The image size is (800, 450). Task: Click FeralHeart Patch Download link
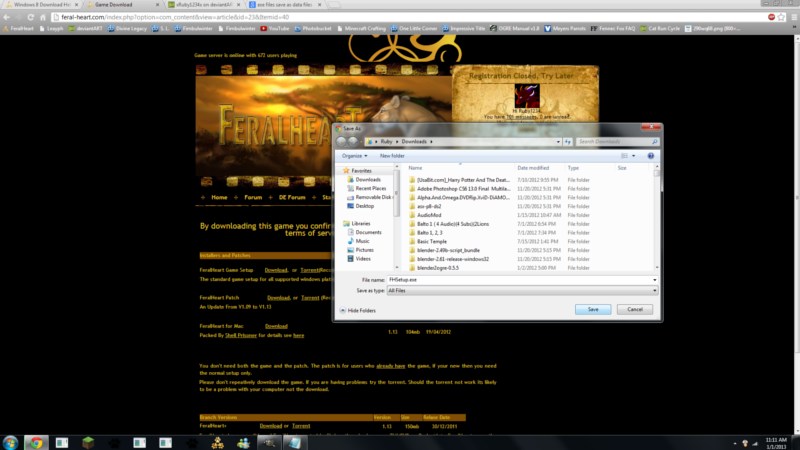click(x=278, y=297)
